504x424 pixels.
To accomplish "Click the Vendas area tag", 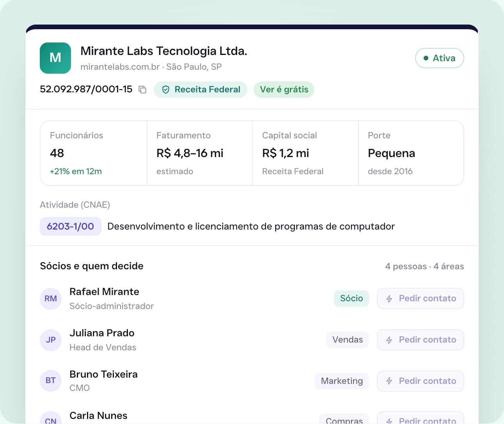I will 348,340.
